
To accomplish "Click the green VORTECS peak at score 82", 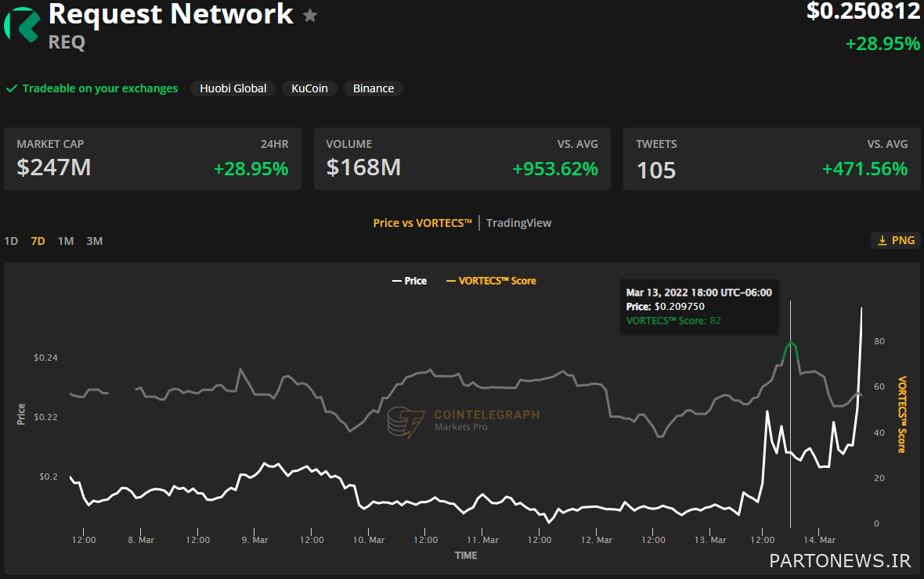I will (x=790, y=343).
